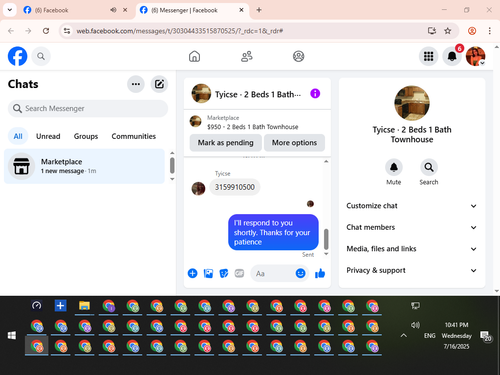Mute tab audio on the Facebook tab
The width and height of the screenshot is (500, 375).
pos(113,10)
